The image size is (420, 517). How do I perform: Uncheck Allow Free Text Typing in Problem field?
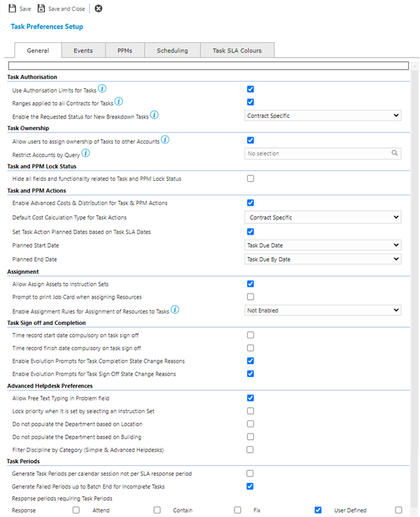point(250,398)
